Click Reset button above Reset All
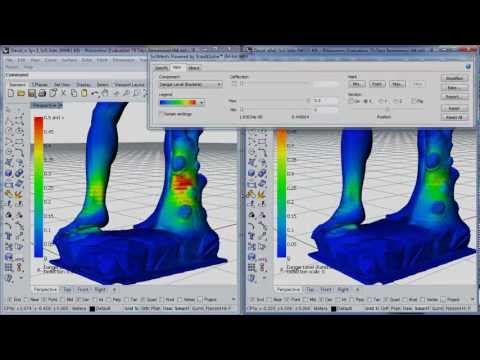 [454, 108]
